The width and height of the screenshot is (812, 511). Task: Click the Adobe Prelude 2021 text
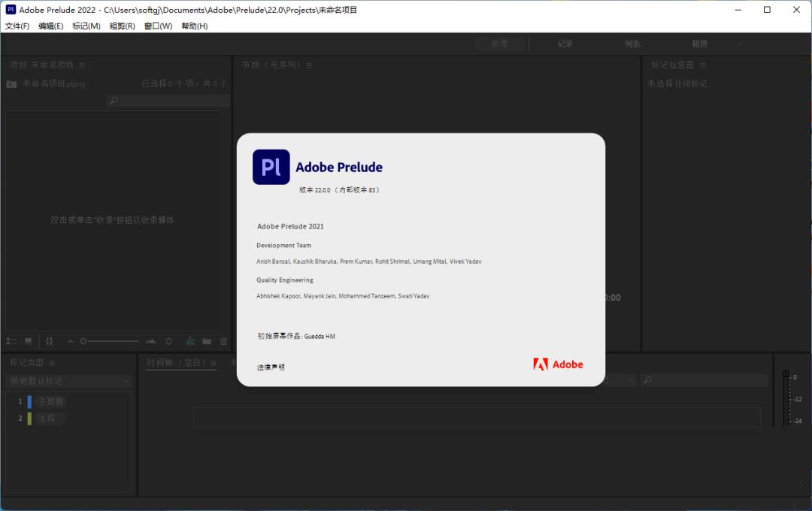tap(290, 226)
